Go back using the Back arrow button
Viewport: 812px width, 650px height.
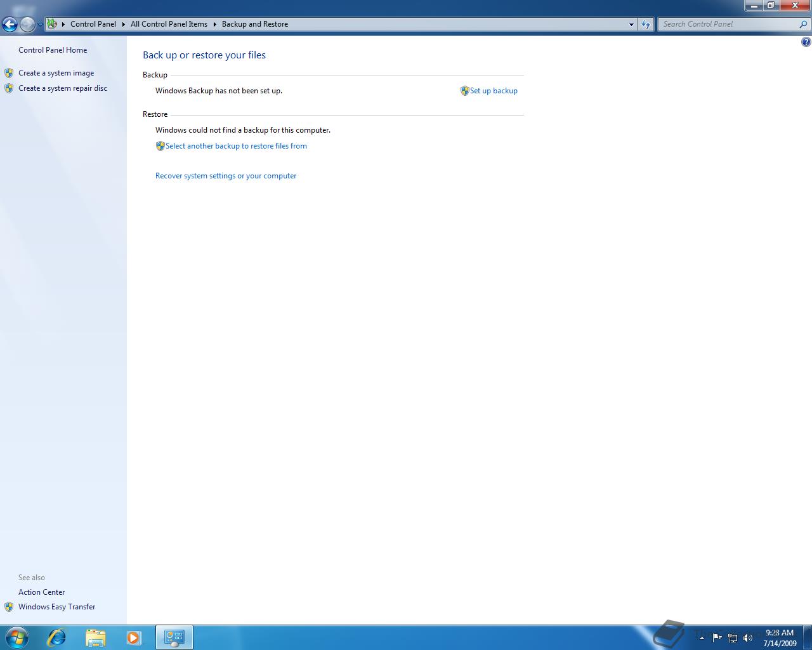pos(10,24)
